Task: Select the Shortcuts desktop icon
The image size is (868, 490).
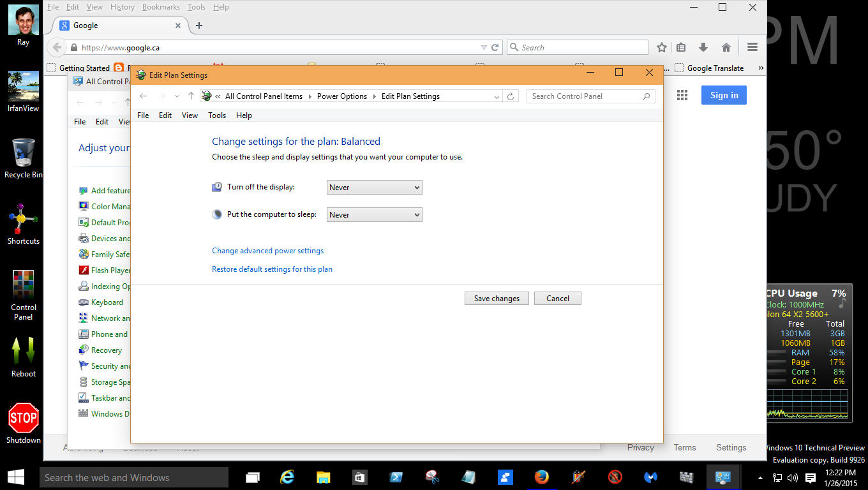Action: (24, 224)
